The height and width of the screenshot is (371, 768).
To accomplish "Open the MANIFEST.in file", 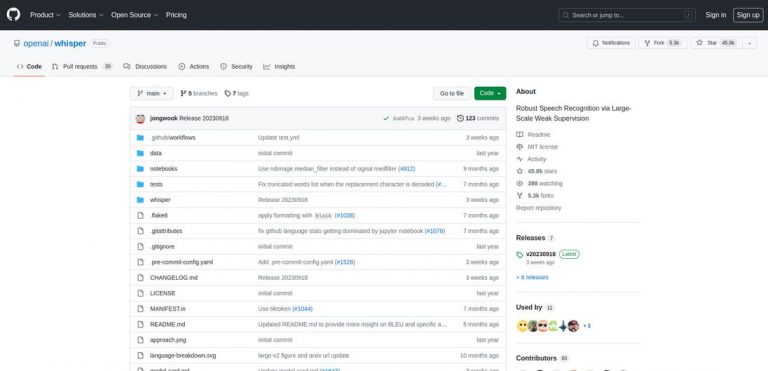I will coord(168,309).
